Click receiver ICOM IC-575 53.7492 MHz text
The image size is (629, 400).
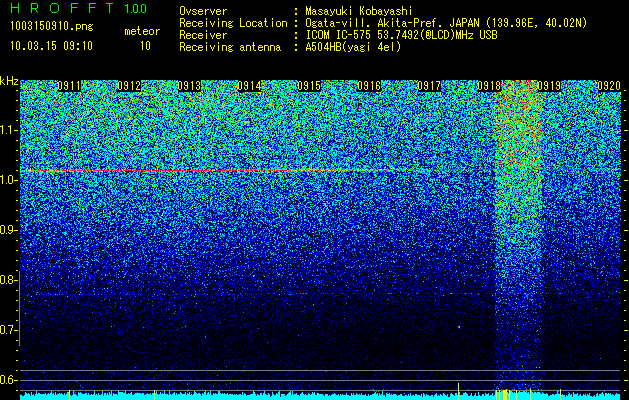pyautogui.click(x=401, y=35)
